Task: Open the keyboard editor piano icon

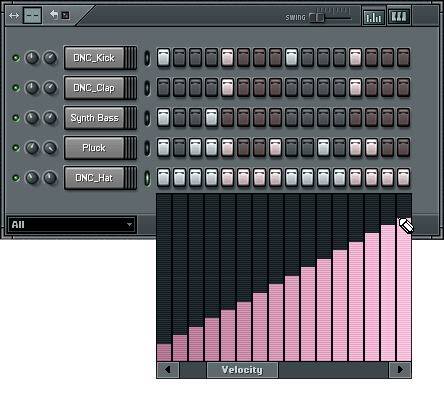Action: (399, 16)
